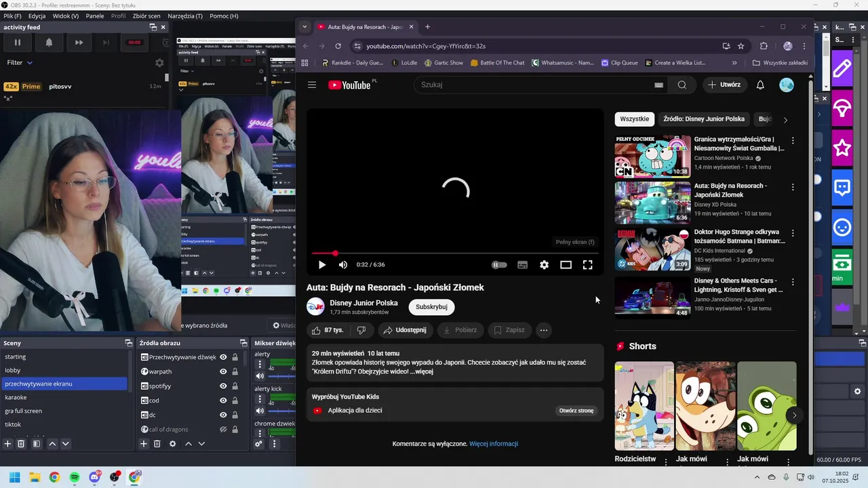Viewport: 868px width, 488px height.
Task: Toggle lock on cod source
Action: tap(235, 401)
